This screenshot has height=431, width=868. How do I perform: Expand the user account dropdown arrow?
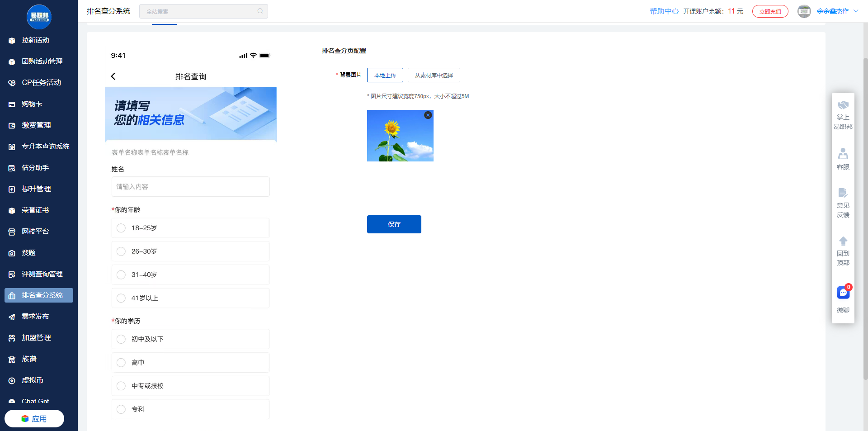[856, 11]
